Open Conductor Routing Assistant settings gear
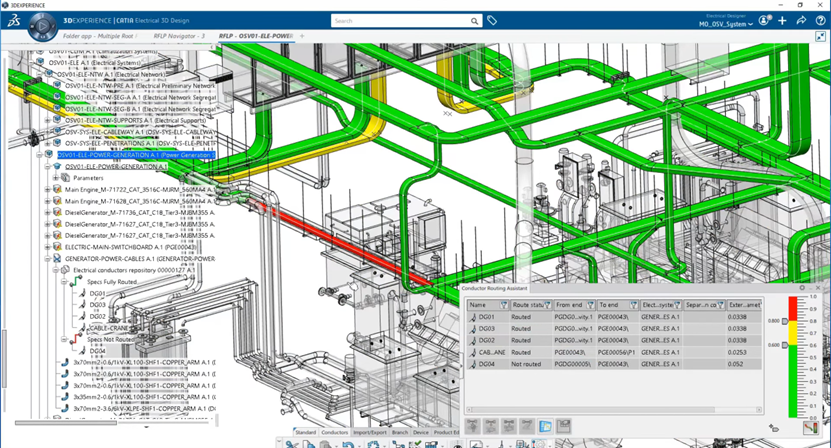 (x=802, y=288)
